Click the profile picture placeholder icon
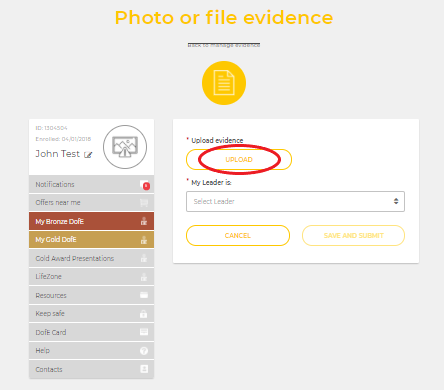Screen dimensions: 444x390 [125, 147]
